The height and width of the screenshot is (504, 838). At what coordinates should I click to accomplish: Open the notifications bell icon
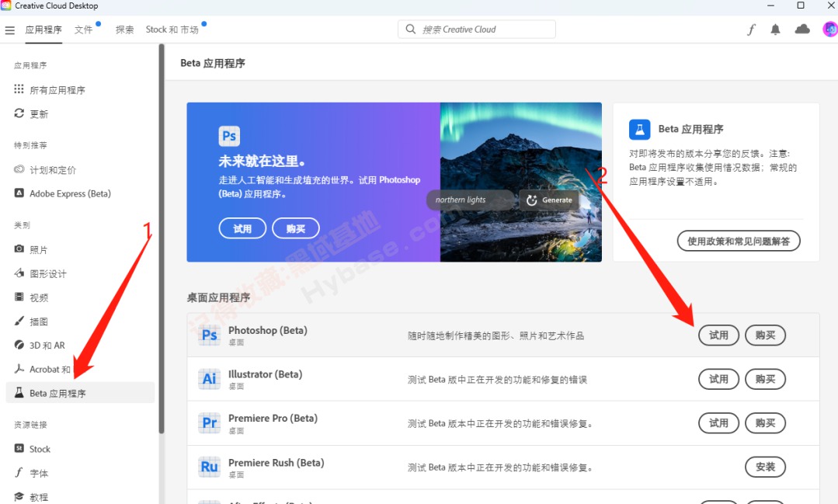(x=775, y=30)
